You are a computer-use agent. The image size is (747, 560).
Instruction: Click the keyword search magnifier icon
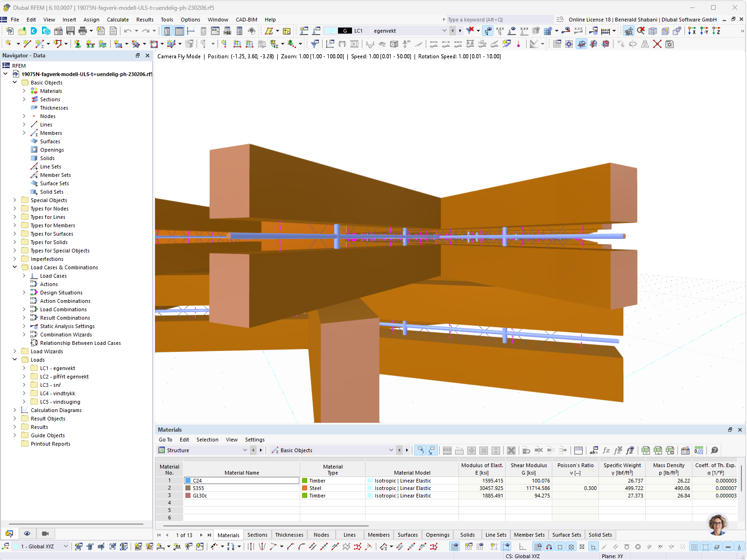coord(559,19)
